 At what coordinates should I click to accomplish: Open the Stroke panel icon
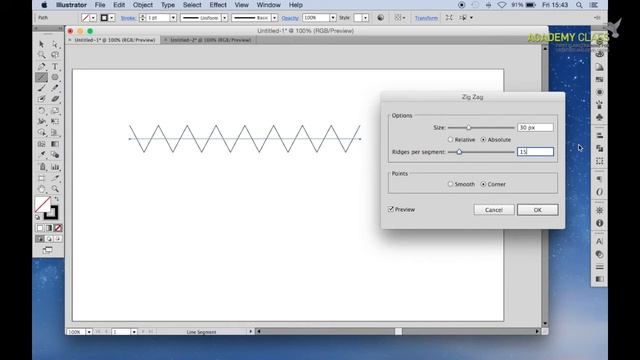(x=599, y=267)
